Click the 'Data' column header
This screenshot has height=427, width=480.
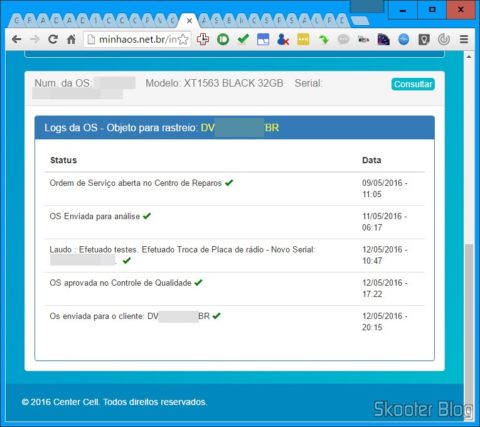372,160
